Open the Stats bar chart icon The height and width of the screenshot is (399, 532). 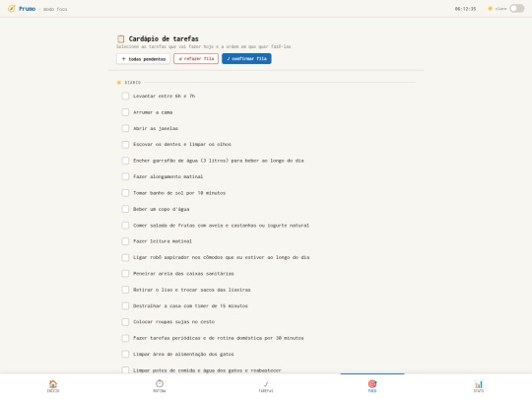click(x=479, y=384)
